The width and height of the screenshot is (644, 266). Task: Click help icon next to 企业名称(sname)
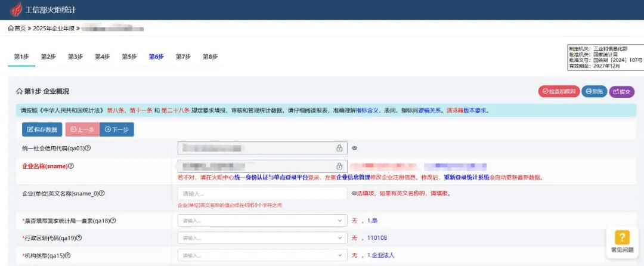pyautogui.click(x=70, y=166)
